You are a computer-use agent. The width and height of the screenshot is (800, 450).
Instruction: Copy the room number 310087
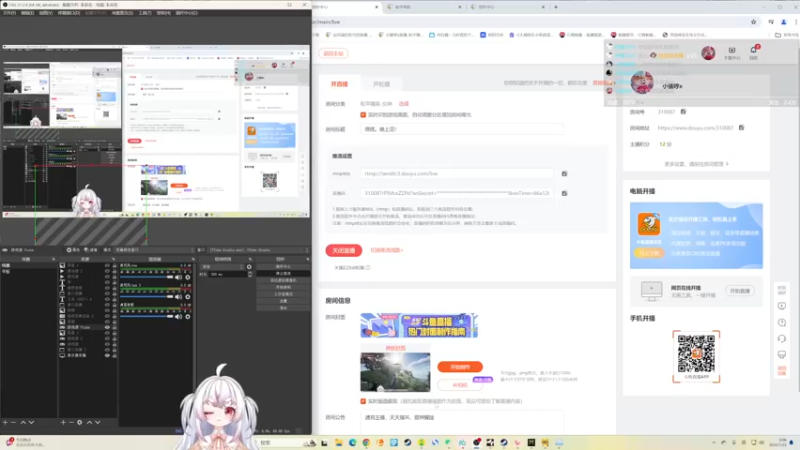click(x=683, y=111)
